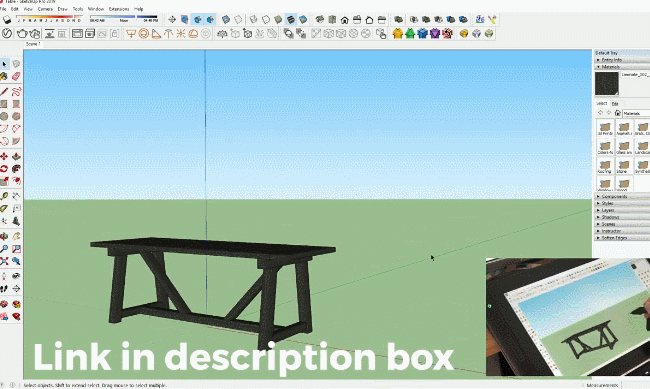Image resolution: width=650 pixels, height=389 pixels.
Task: Choose the Circle tool
Action: tap(4, 116)
